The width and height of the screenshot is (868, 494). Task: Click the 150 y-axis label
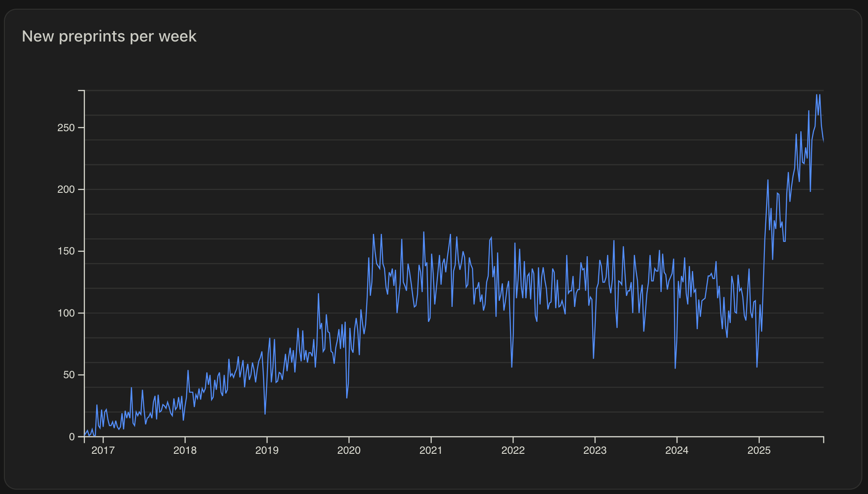coord(66,251)
